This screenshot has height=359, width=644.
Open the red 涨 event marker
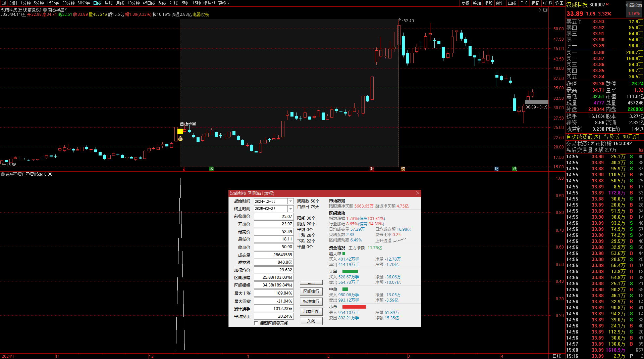pos(372,169)
